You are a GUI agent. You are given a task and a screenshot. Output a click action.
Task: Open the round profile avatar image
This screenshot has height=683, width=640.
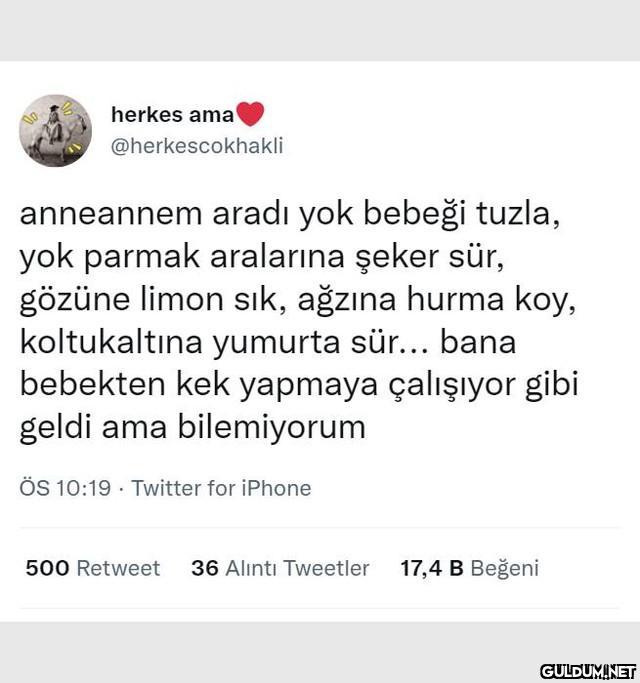pos(55,131)
